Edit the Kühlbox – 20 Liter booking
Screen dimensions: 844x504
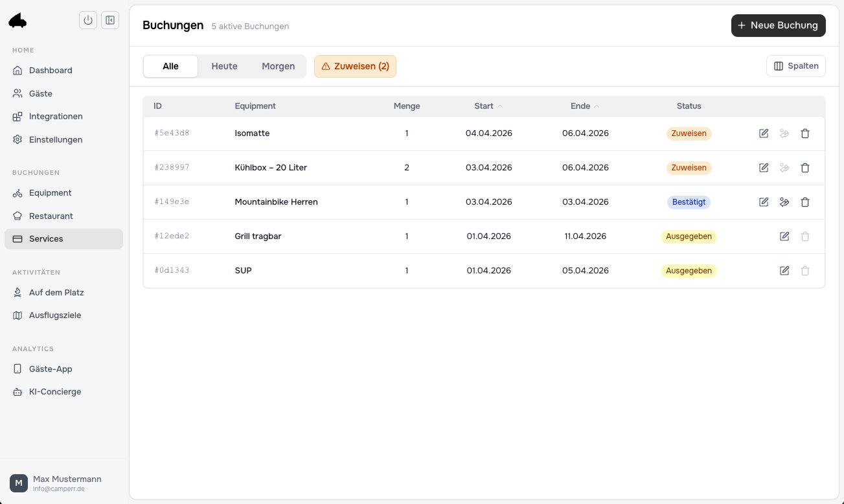pyautogui.click(x=764, y=168)
